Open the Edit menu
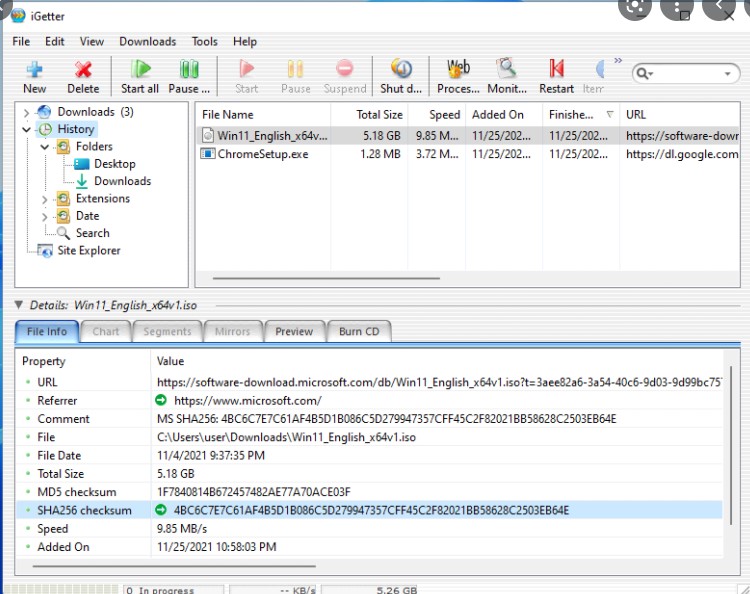Viewport: 750px width, 594px height. tap(55, 42)
